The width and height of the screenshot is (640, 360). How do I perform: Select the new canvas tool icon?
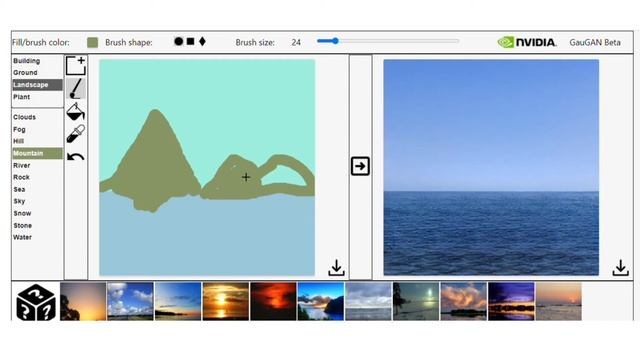pos(76,66)
